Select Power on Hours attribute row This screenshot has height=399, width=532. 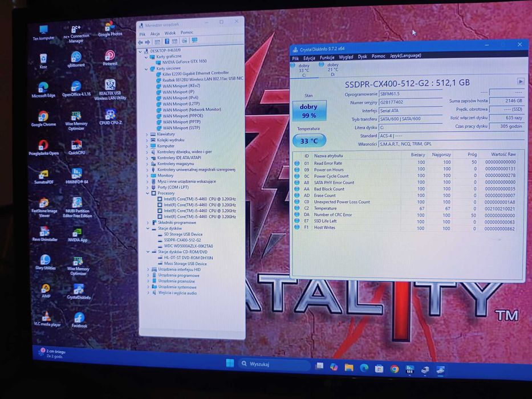click(405, 169)
